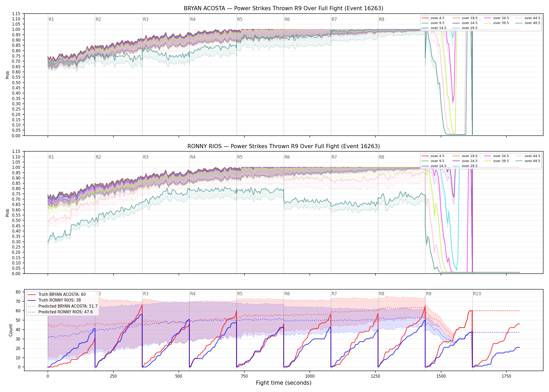Screen dimensions: 549x392
Task: Click 'Truth RONNY RIOS: 38' legend entry
Action: (x=54, y=300)
